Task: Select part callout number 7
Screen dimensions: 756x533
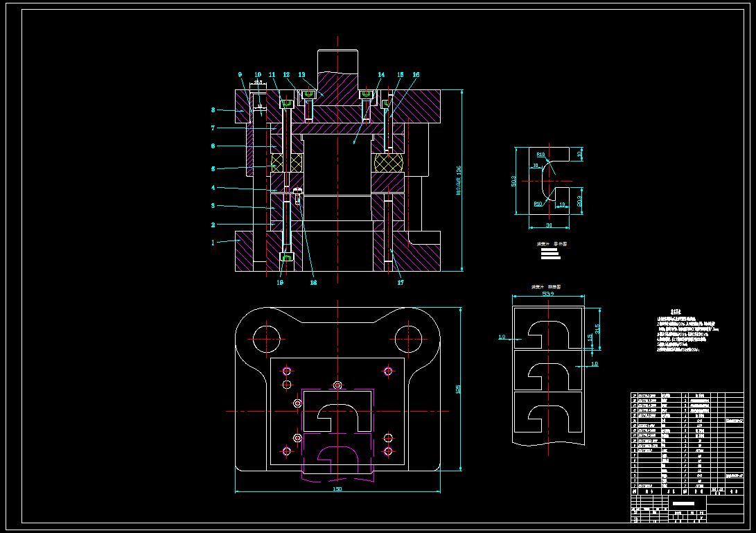Action: 213,128
